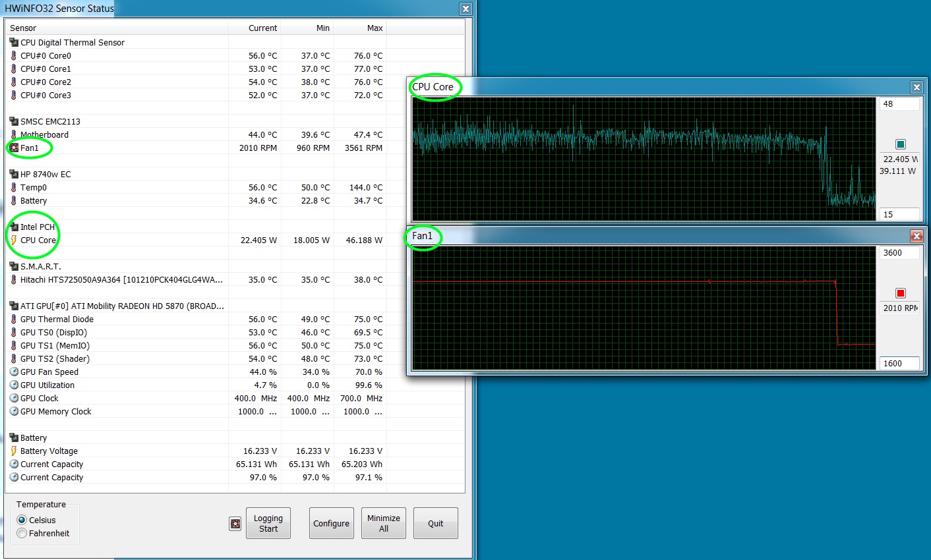Click the Minimize All button
The width and height of the screenshot is (931, 560).
384,523
